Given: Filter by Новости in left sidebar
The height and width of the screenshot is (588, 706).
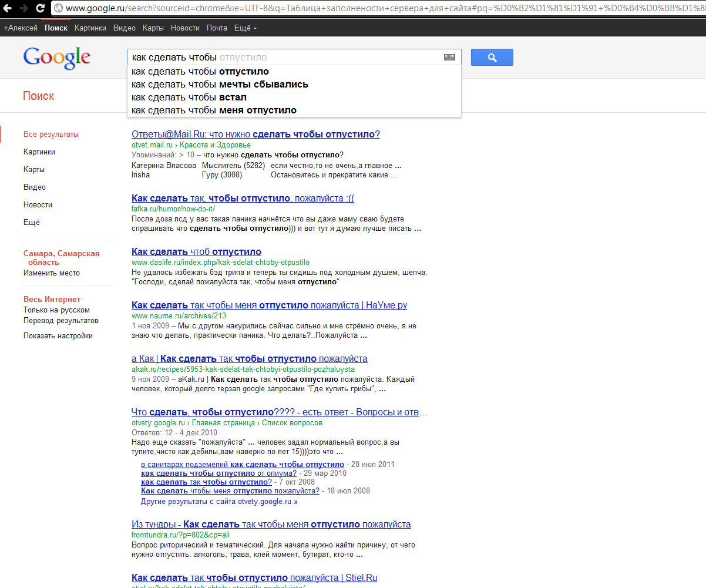Looking at the screenshot, I should (x=38, y=205).
